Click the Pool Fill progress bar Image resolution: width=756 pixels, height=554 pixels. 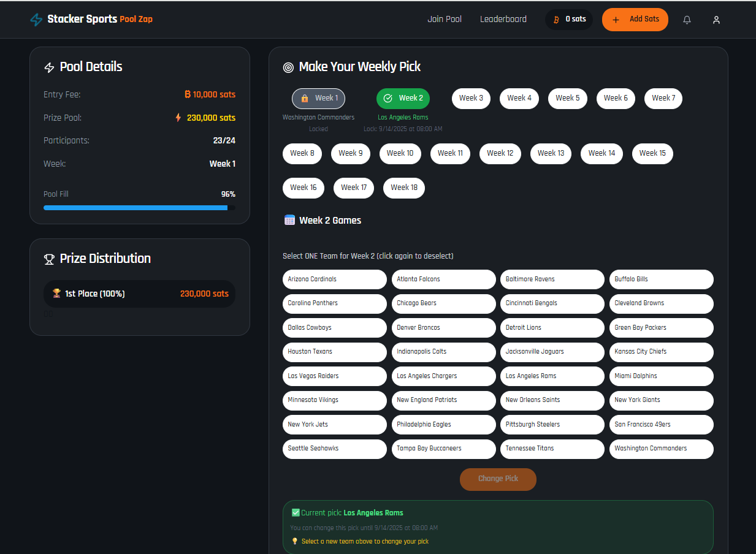(x=139, y=208)
